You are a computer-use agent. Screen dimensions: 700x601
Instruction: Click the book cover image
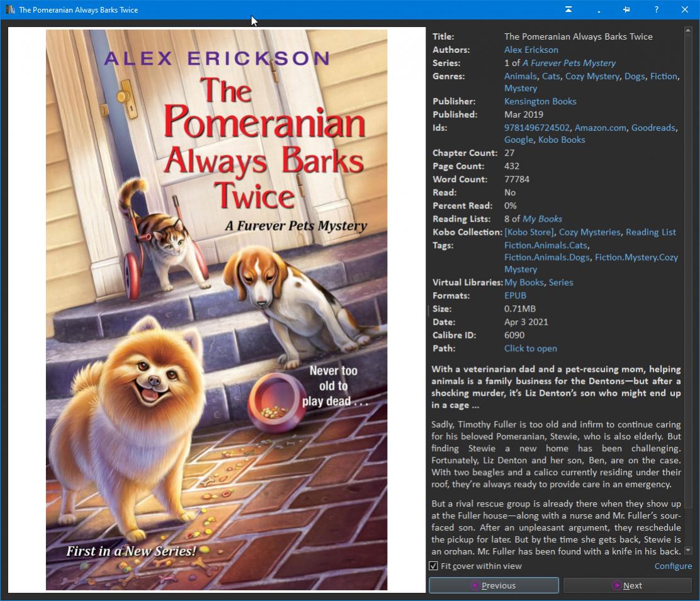[x=217, y=310]
